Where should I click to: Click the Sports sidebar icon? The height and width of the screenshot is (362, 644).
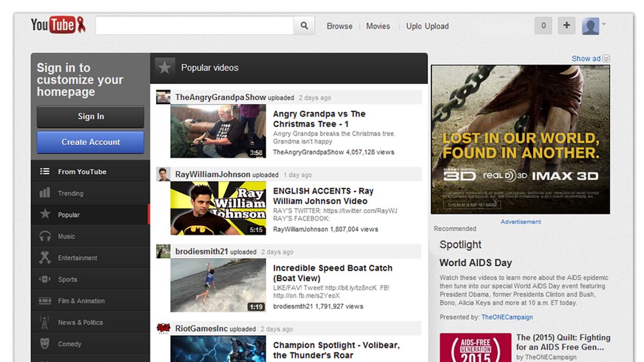45,279
